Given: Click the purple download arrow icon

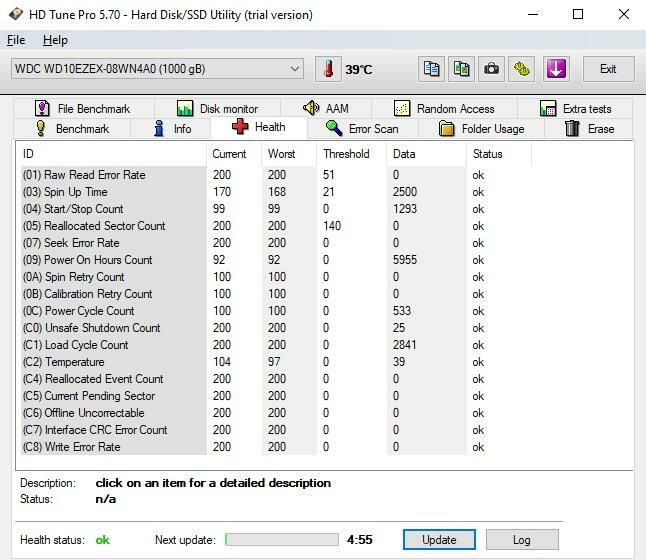Looking at the screenshot, I should pyautogui.click(x=556, y=69).
